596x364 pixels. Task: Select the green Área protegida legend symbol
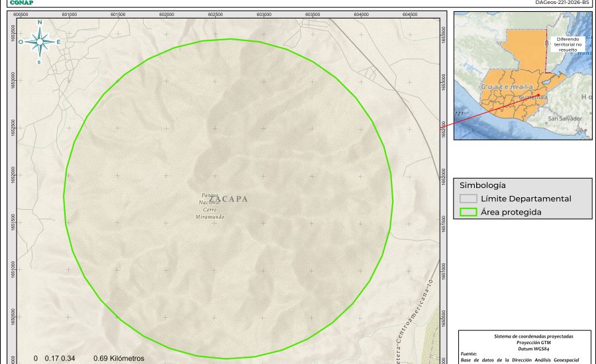tap(469, 212)
